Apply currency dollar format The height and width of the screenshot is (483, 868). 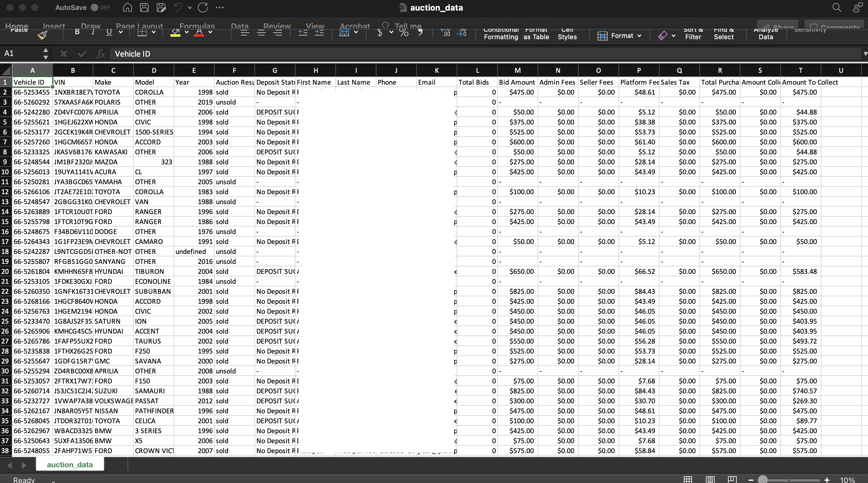(380, 32)
